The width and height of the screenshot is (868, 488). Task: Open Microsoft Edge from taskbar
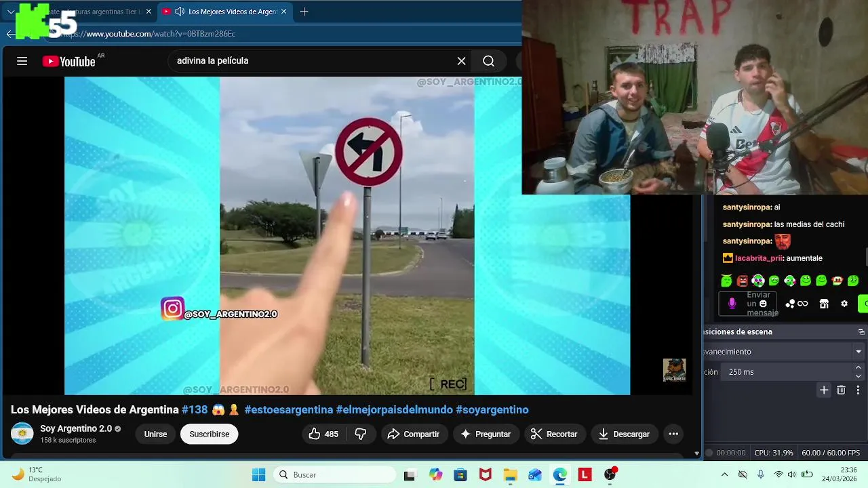point(560,474)
